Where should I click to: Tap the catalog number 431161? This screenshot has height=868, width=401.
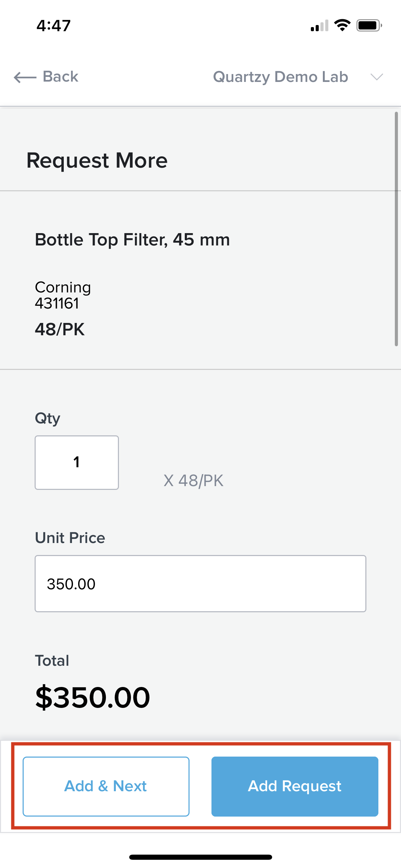pos(57,303)
